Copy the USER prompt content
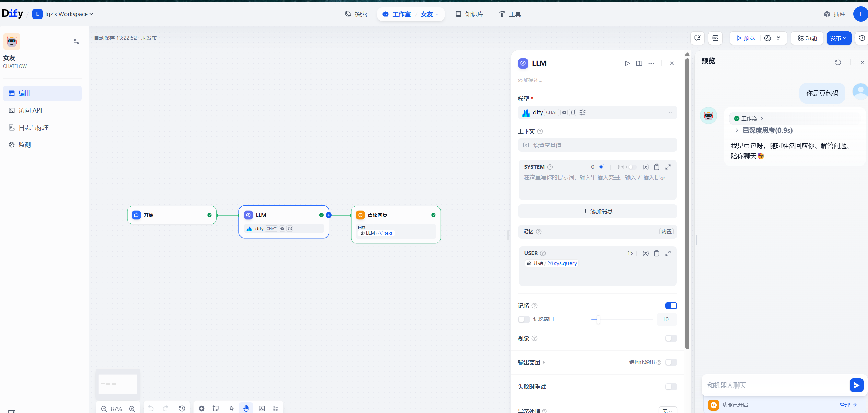 pos(656,253)
